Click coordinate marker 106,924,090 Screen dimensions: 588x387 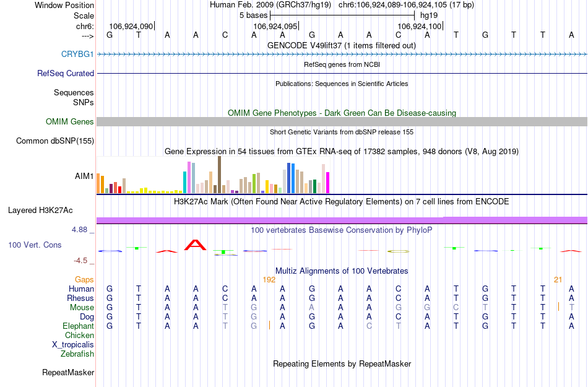[131, 26]
